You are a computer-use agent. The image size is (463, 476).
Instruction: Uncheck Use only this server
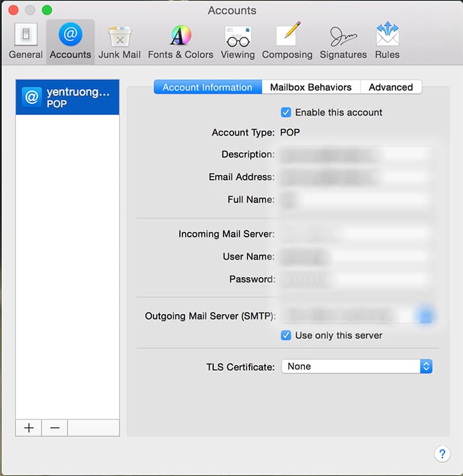(286, 335)
